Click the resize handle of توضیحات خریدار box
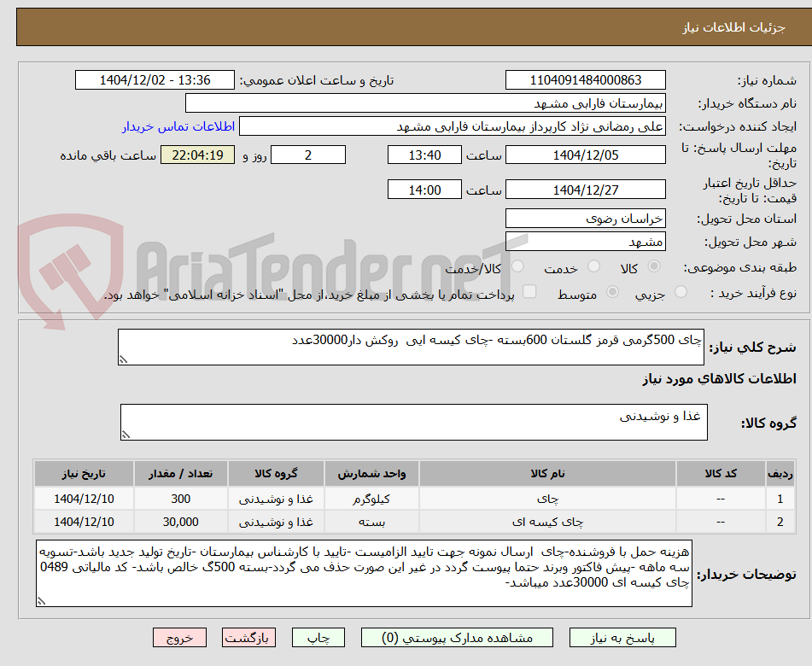 pos(41,601)
